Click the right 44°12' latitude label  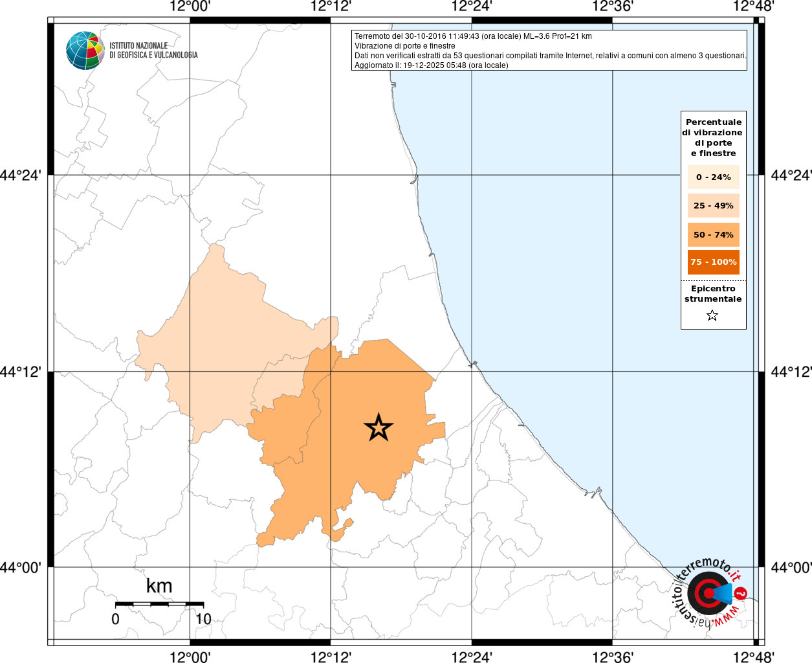click(x=791, y=372)
